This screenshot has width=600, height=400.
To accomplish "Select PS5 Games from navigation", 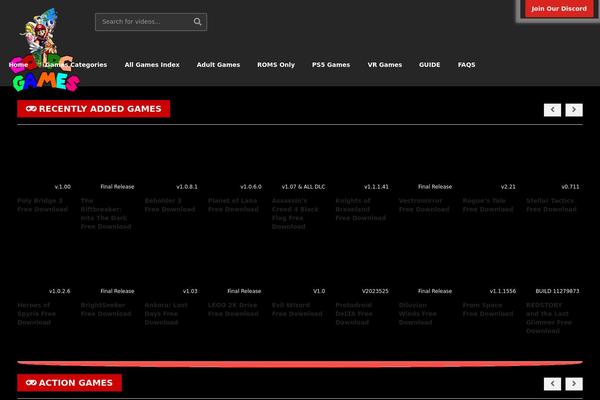I will [330, 64].
